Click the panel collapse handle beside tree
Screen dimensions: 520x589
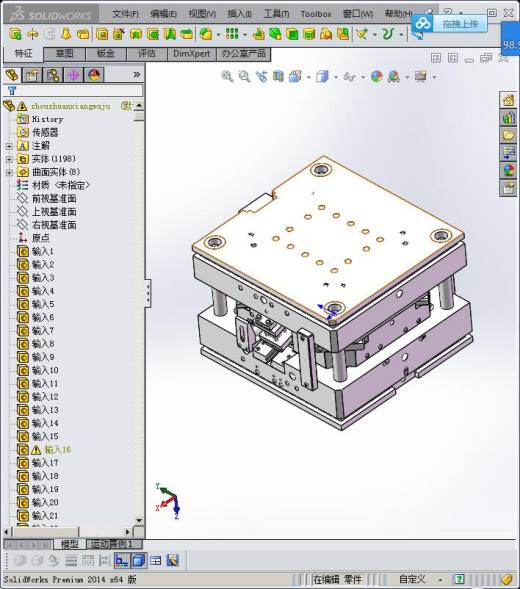point(148,293)
